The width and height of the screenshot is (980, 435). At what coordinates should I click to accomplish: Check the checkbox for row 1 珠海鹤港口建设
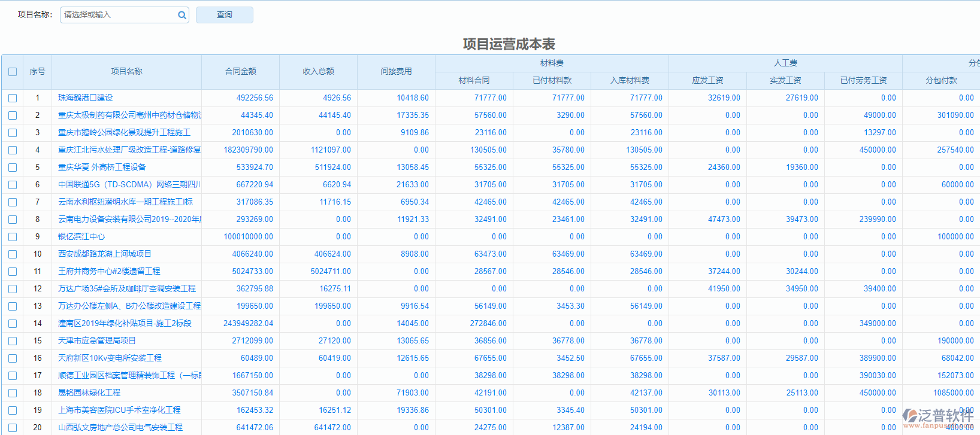13,98
